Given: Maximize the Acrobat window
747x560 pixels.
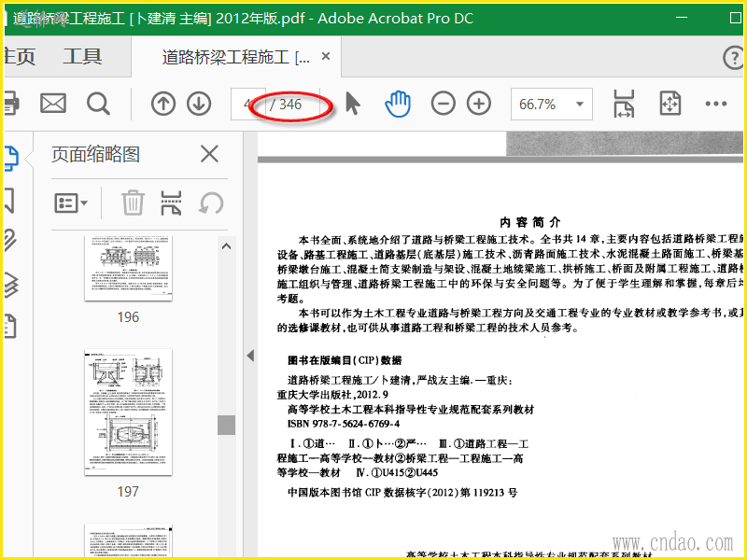Looking at the screenshot, I should pos(735,18).
